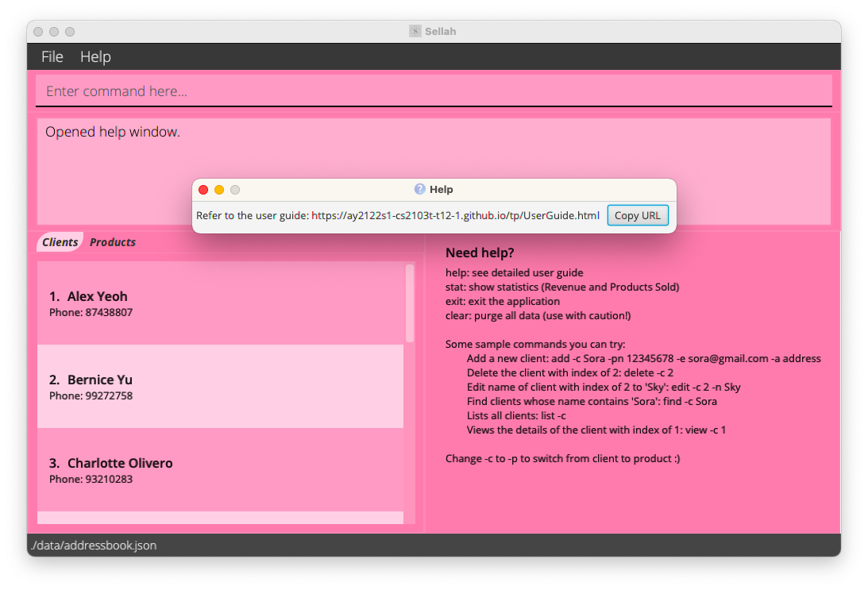The width and height of the screenshot is (868, 590).
Task: Select the Bernice Yu client card
Action: click(220, 387)
